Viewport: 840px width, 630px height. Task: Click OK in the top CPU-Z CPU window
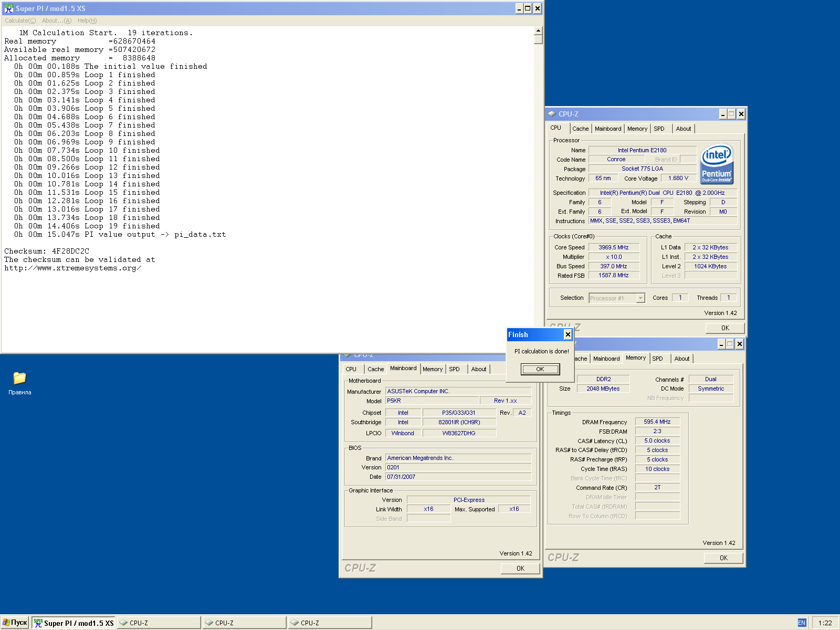[x=725, y=328]
